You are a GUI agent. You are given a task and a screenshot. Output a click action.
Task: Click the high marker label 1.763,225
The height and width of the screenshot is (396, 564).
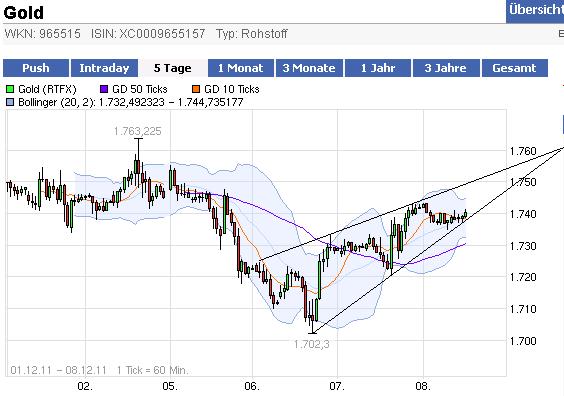pos(138,131)
